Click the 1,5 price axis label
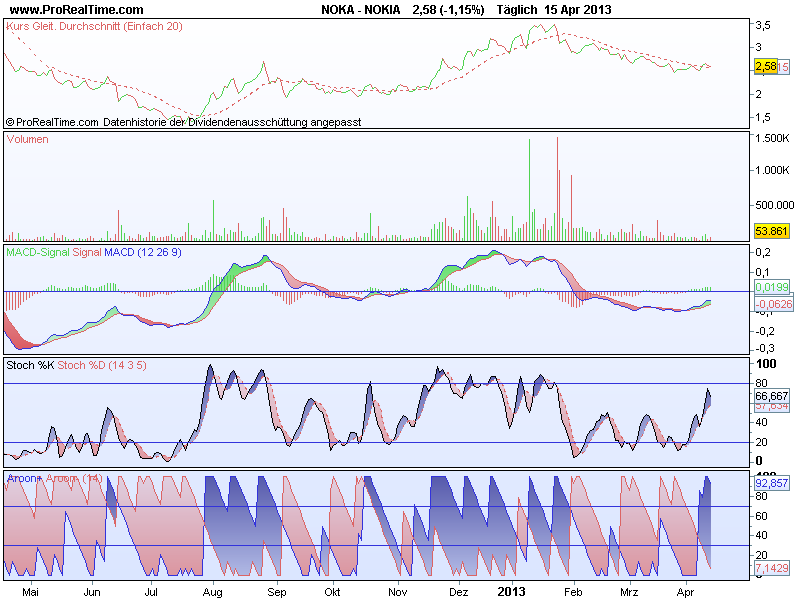 click(763, 117)
